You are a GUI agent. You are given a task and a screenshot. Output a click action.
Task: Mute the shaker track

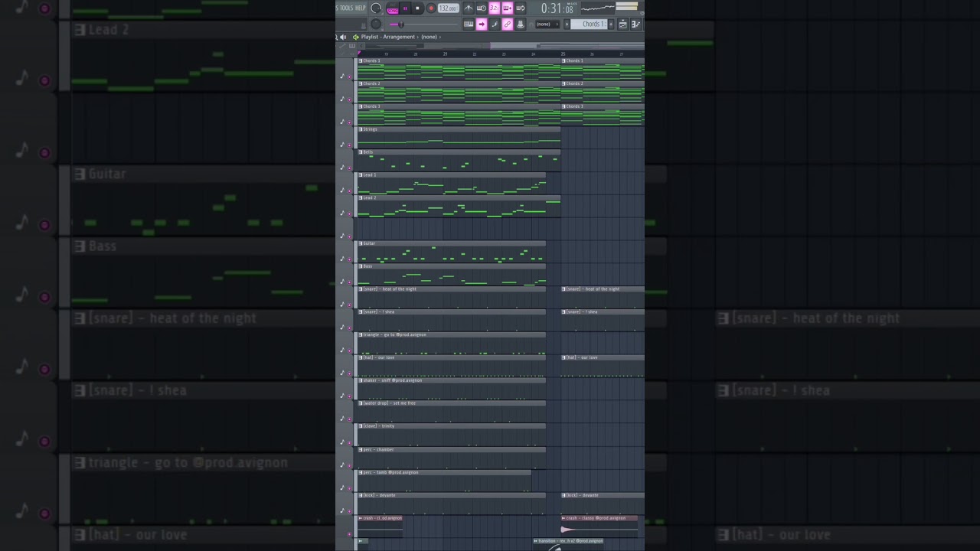350,397
